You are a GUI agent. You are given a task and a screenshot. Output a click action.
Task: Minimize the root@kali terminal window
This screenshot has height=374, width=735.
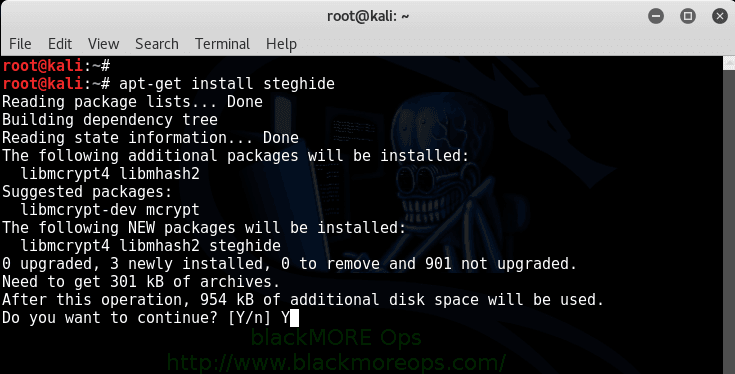coord(656,16)
